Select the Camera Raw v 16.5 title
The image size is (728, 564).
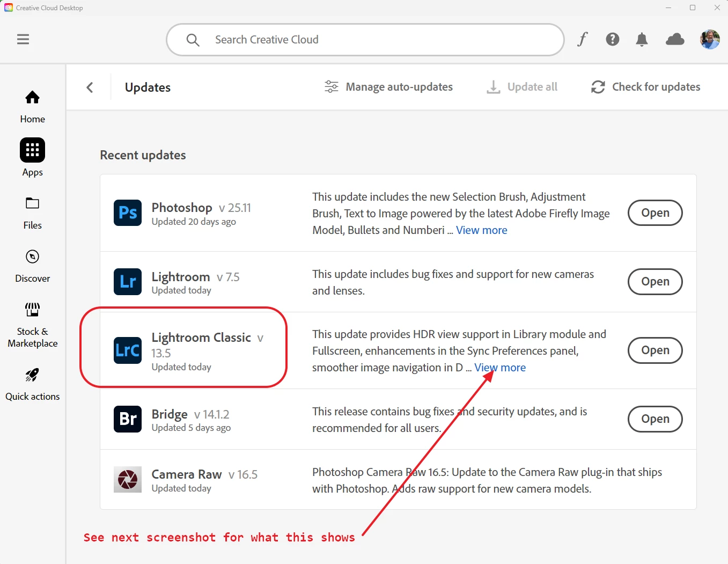coord(204,474)
